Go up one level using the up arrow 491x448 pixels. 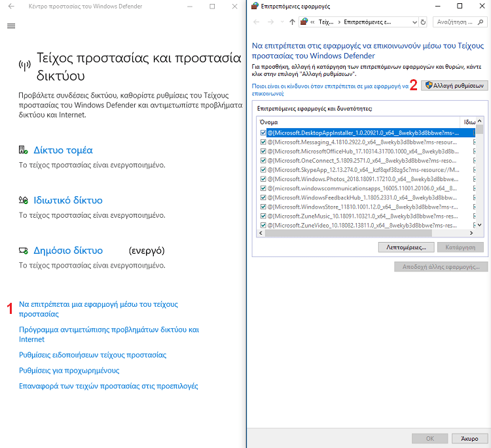(x=292, y=22)
